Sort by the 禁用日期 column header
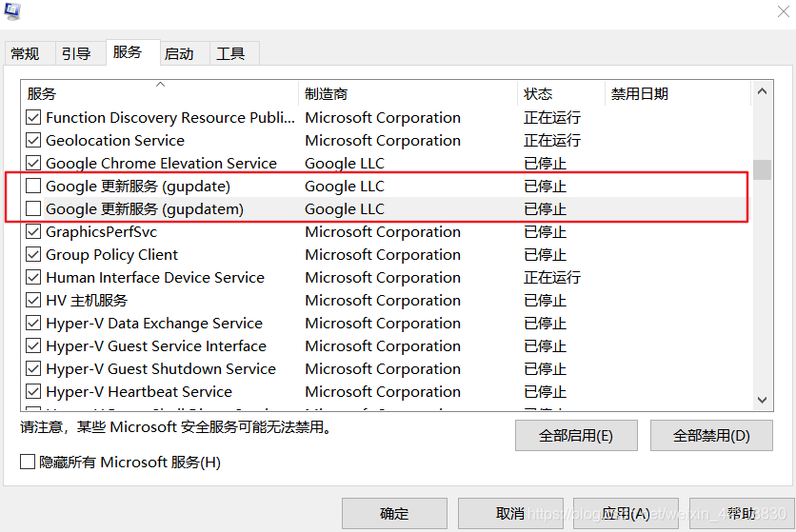Image resolution: width=796 pixels, height=532 pixels. click(678, 93)
